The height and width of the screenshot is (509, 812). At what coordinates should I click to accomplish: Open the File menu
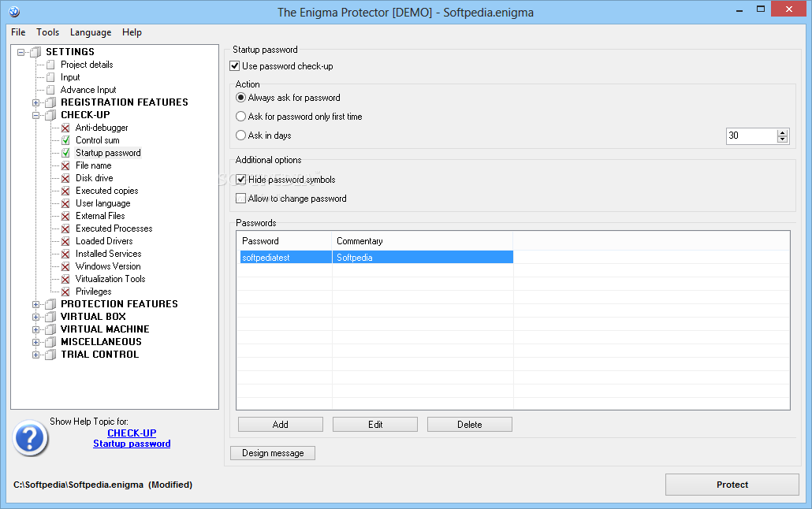(18, 32)
